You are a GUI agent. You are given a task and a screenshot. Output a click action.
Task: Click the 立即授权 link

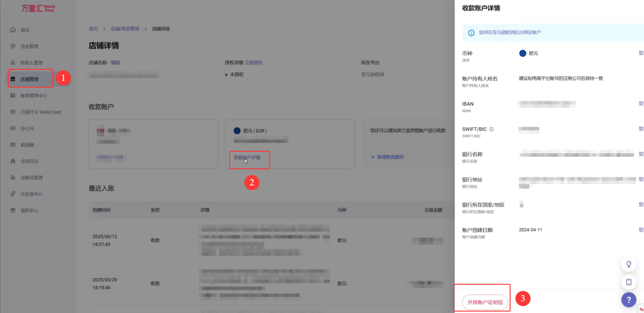point(254,63)
